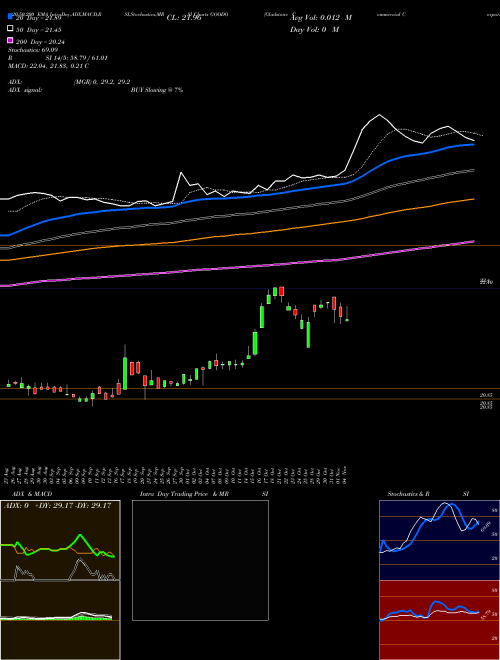This screenshot has width=500, height=660.
Task: Click the 69.09 value label in Stochastics panel
Action: pos(484,526)
